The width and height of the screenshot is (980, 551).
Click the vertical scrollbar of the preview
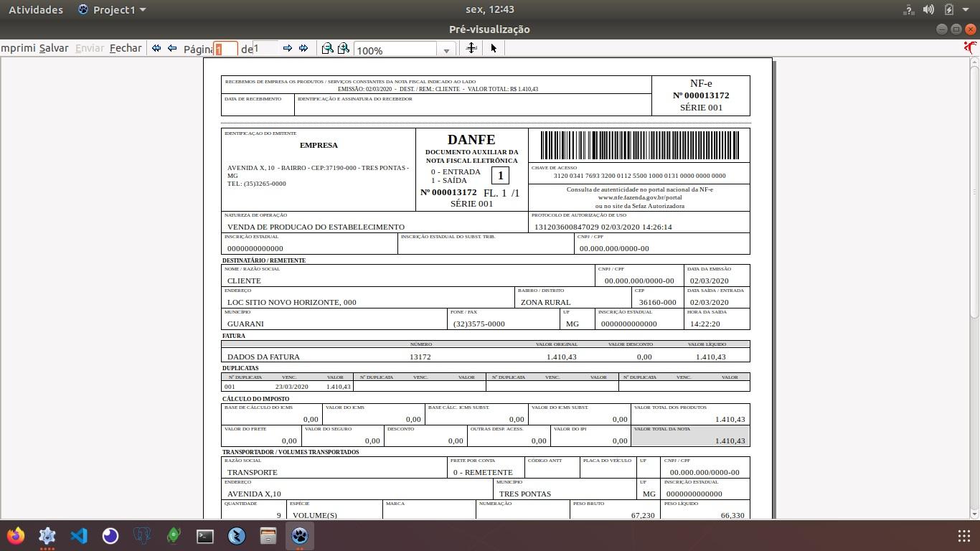coord(974,287)
